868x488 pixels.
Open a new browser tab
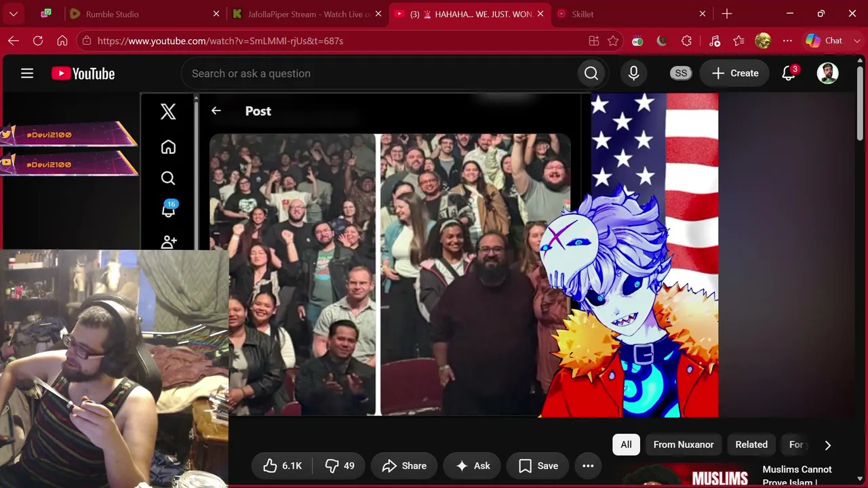tap(727, 14)
